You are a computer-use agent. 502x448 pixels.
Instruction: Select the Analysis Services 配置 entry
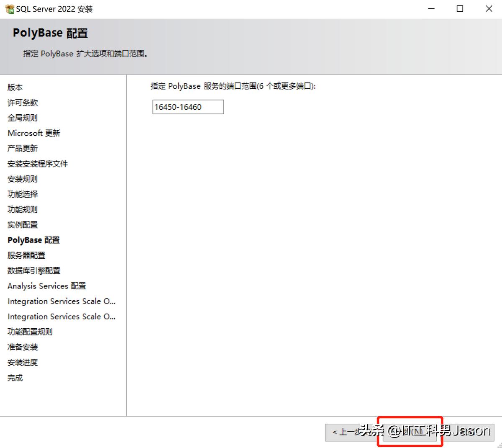[x=46, y=286]
